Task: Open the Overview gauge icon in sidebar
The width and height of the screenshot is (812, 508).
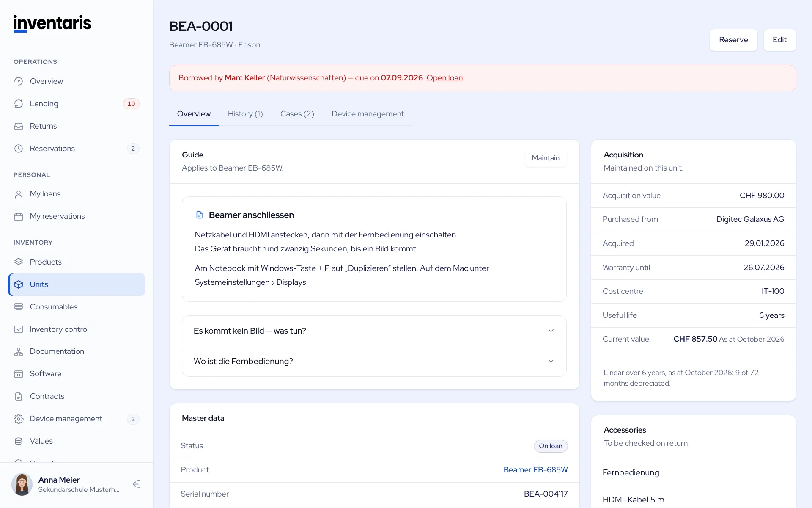Action: tap(19, 81)
